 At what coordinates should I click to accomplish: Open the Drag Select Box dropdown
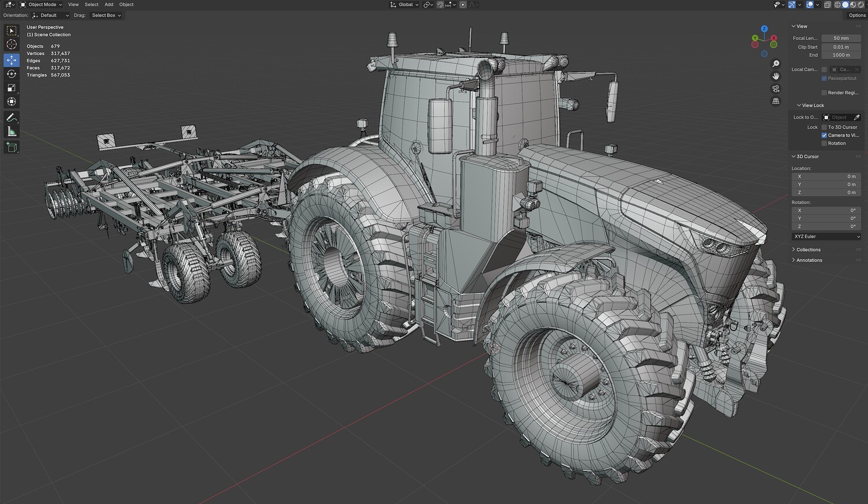pos(106,16)
